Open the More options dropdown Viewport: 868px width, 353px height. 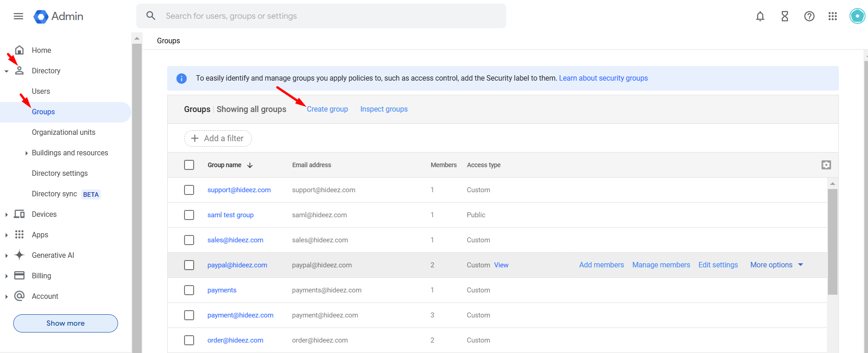tap(776, 265)
